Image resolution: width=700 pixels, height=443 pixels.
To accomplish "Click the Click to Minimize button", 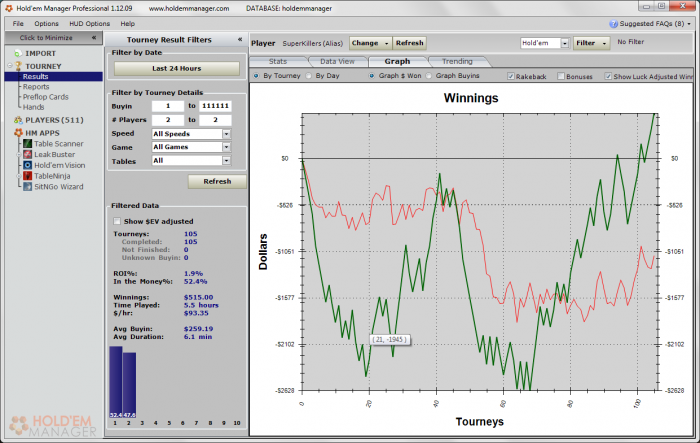I will tap(54, 38).
